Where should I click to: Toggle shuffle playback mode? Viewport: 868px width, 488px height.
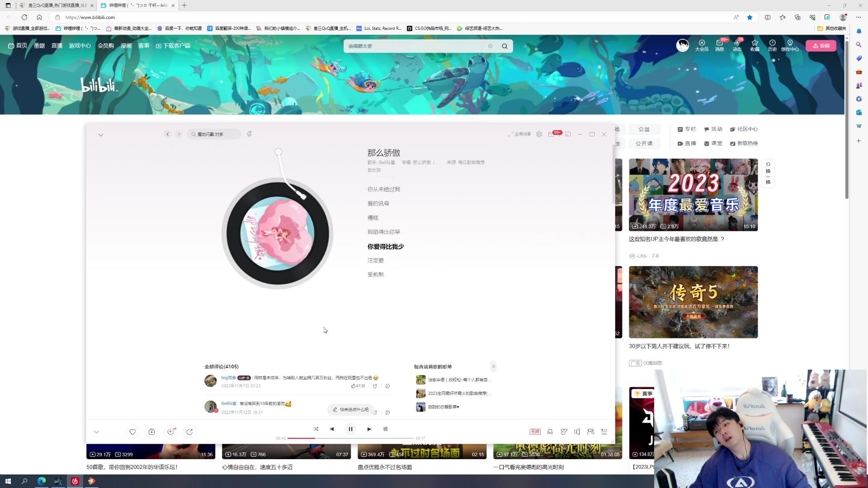[316, 429]
